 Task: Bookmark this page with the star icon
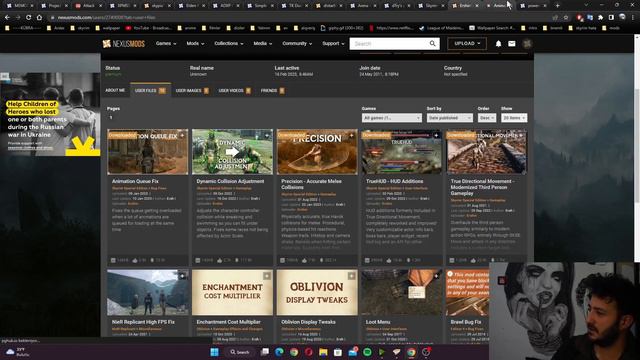tap(566, 18)
